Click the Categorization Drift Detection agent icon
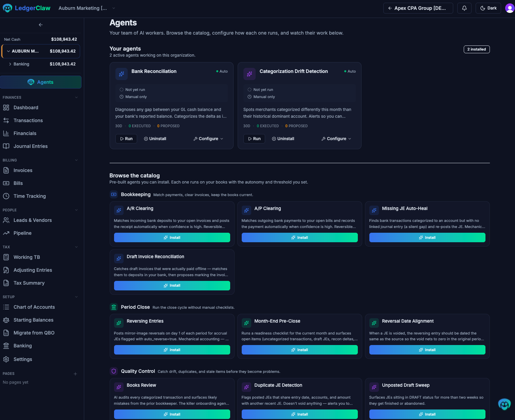 250,74
